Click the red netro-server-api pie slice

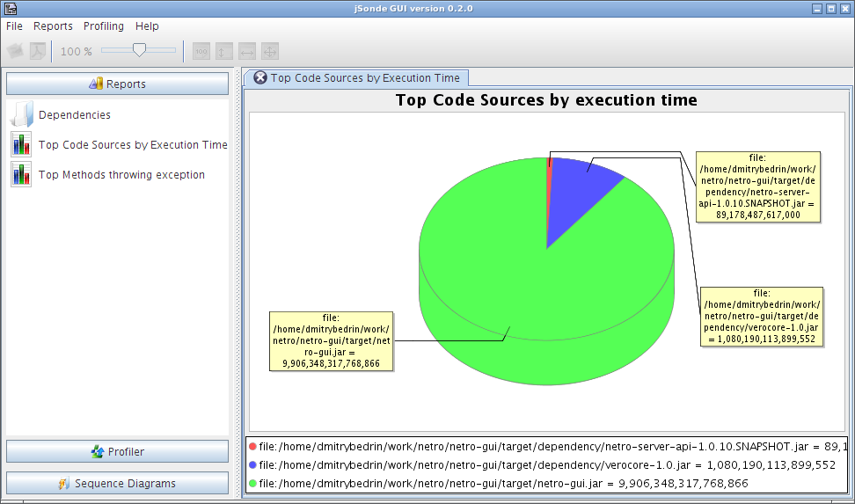click(550, 174)
